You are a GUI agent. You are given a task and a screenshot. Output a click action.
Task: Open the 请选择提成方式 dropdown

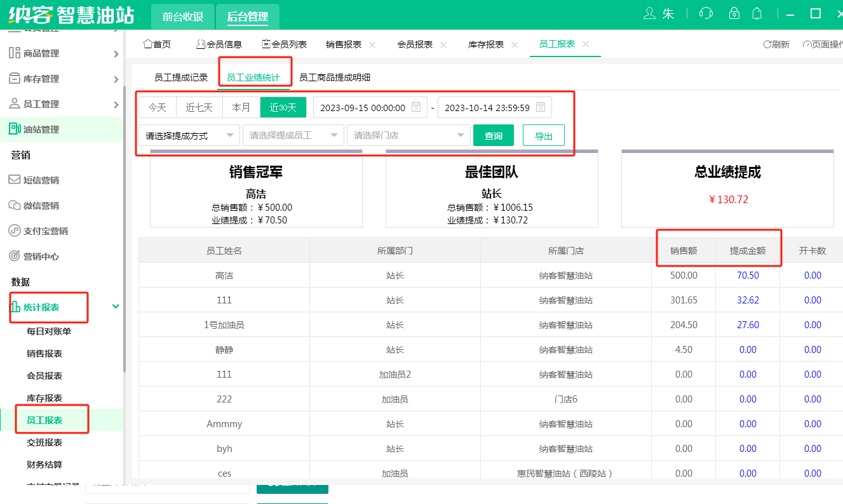(189, 135)
